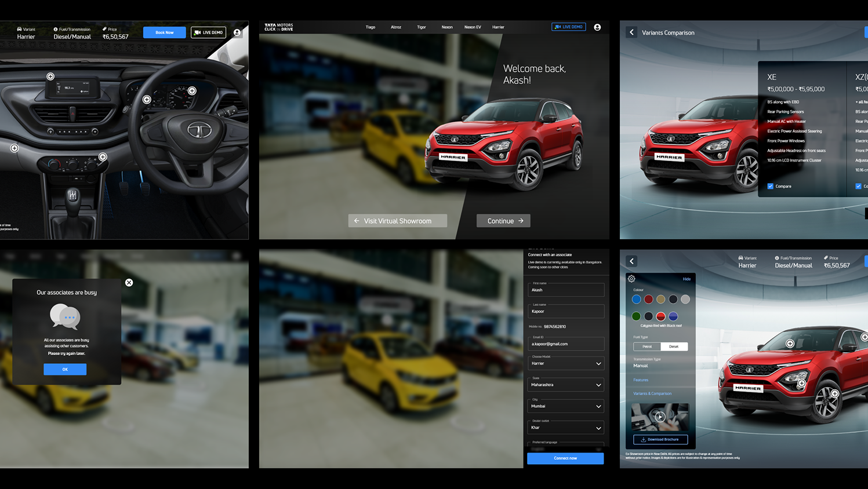
Task: Click the Email ID input field
Action: tap(566, 343)
